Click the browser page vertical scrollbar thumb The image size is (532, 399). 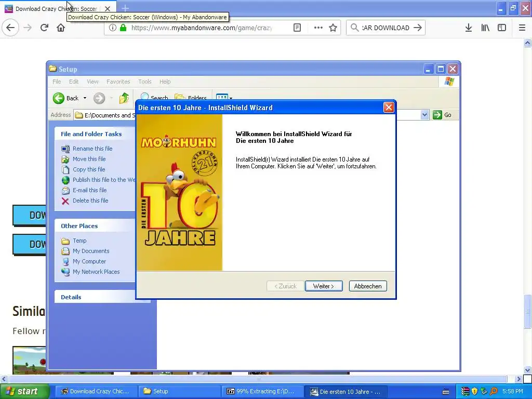click(x=527, y=311)
